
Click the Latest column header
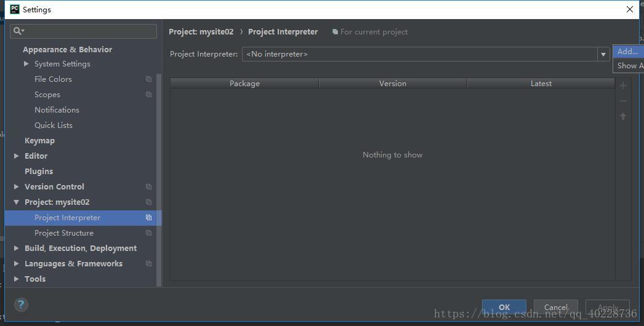541,84
